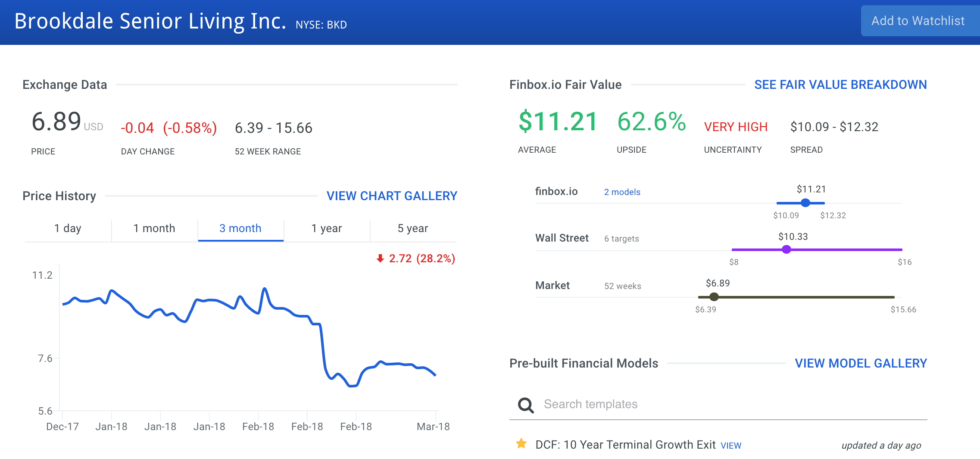Viewport: 980px width, 459px height.
Task: Switch to the 1 day tab
Action: [x=68, y=228]
